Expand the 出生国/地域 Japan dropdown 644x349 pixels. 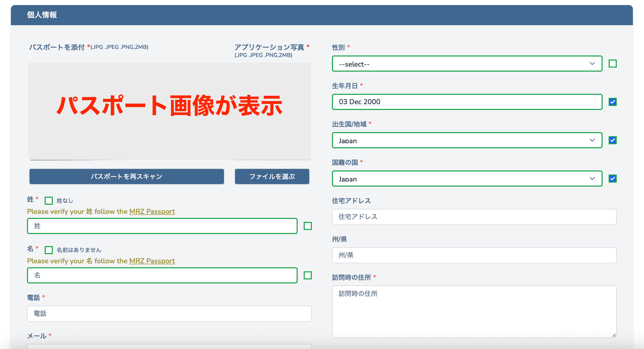pyautogui.click(x=467, y=140)
